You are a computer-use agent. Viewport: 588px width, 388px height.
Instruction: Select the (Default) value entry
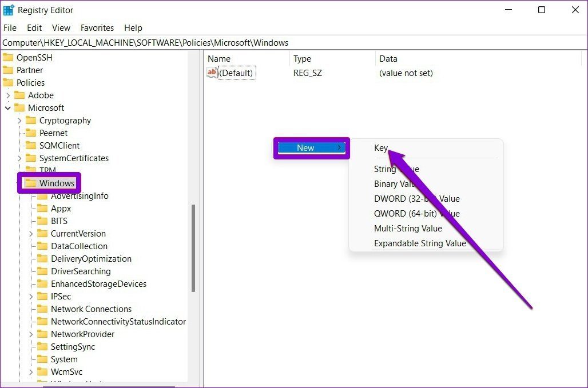tap(237, 73)
